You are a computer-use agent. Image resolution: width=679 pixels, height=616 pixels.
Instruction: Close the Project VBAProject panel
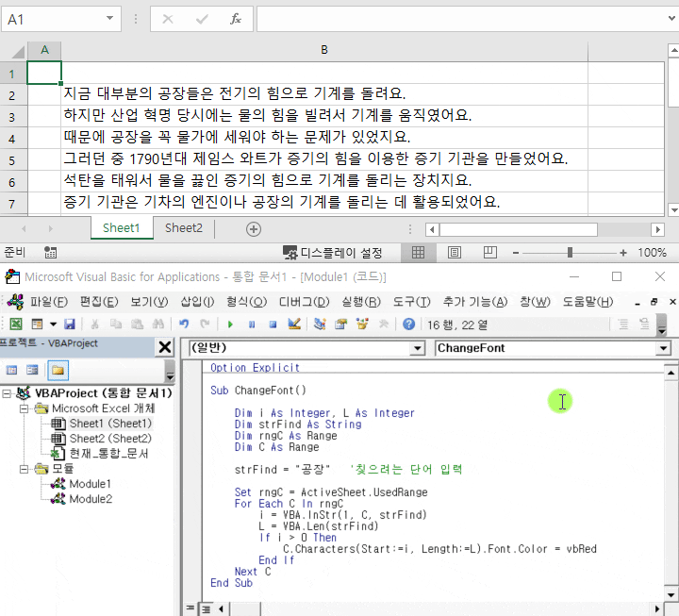coord(165,347)
